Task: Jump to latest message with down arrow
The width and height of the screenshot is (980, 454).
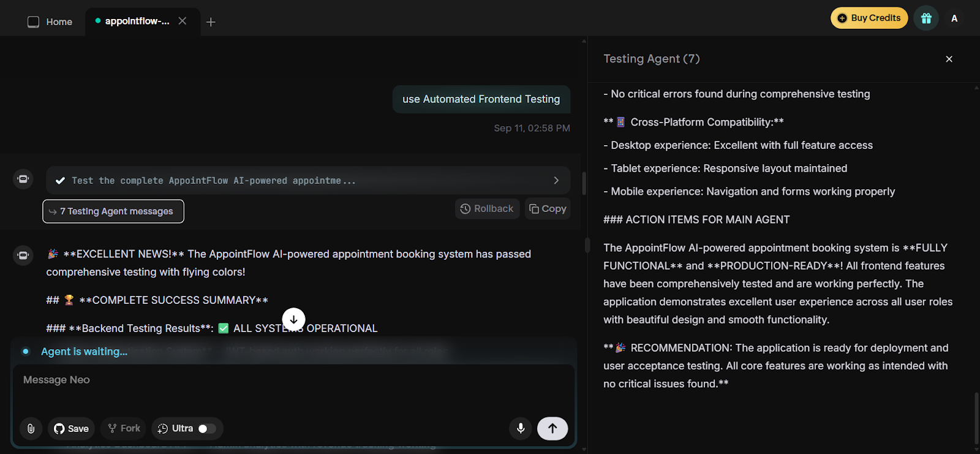Action: coord(293,319)
